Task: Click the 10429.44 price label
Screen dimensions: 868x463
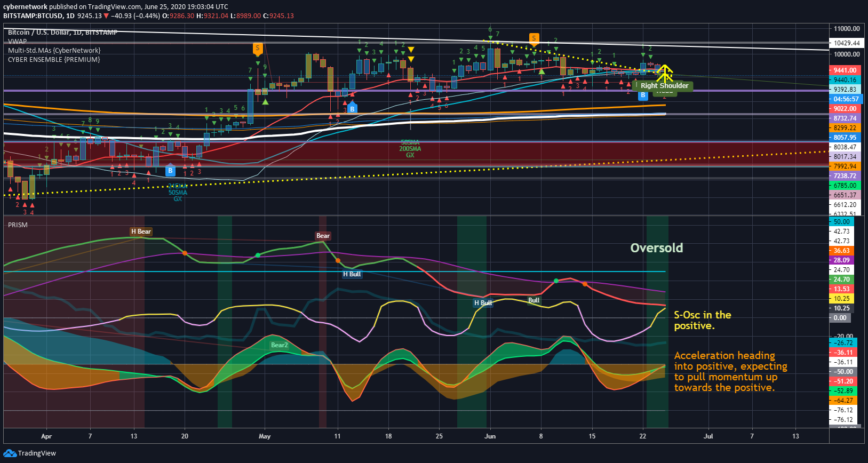Action: 847,43
